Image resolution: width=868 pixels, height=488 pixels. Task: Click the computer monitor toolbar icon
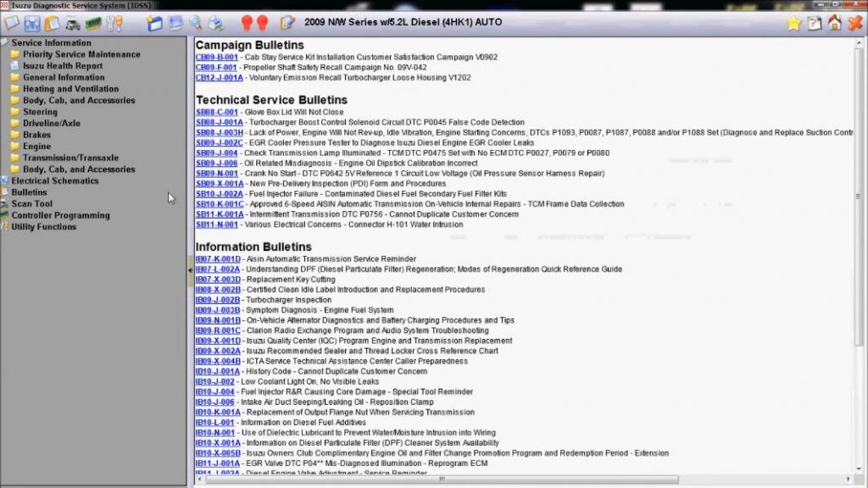click(175, 23)
